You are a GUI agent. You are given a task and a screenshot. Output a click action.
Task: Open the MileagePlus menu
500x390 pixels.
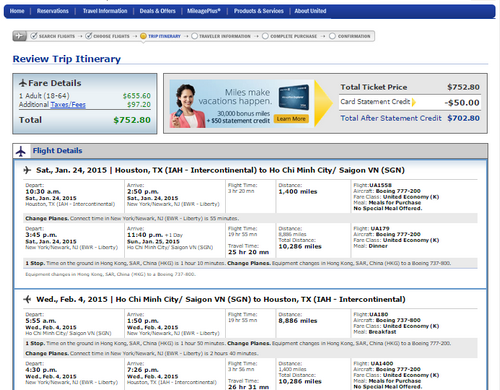(204, 11)
